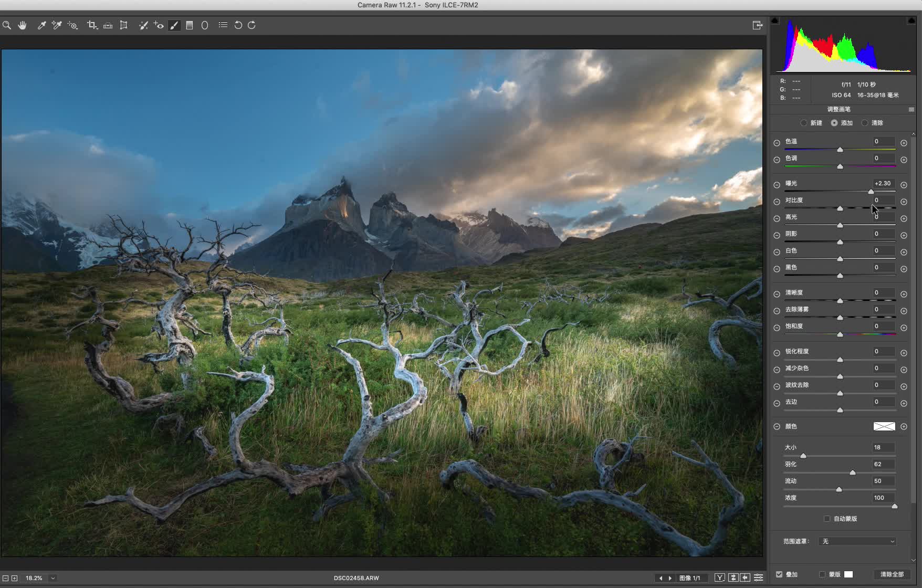Image resolution: width=922 pixels, height=588 pixels.
Task: Click the 大小 value field
Action: pos(884,447)
